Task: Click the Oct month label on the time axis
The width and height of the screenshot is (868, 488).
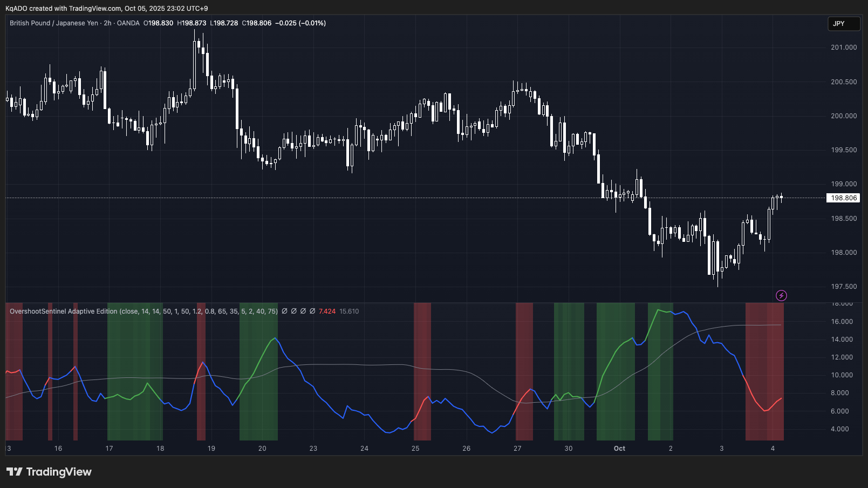Action: pos(619,449)
